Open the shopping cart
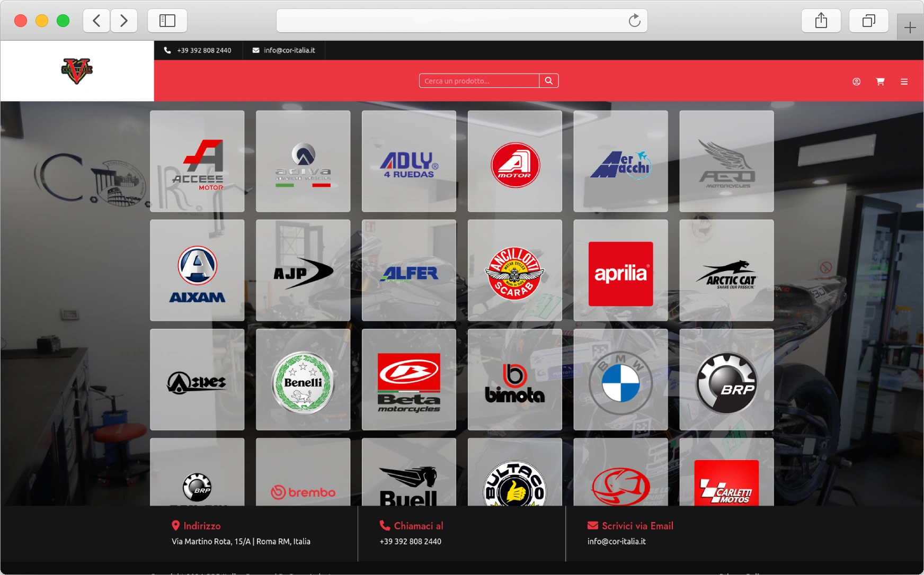 point(880,82)
